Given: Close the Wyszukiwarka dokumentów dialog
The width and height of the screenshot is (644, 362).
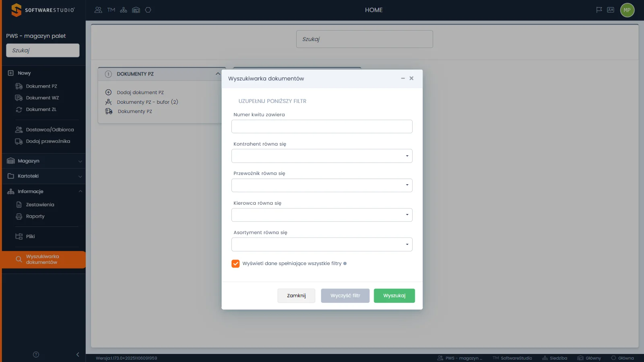Looking at the screenshot, I should click(x=411, y=78).
